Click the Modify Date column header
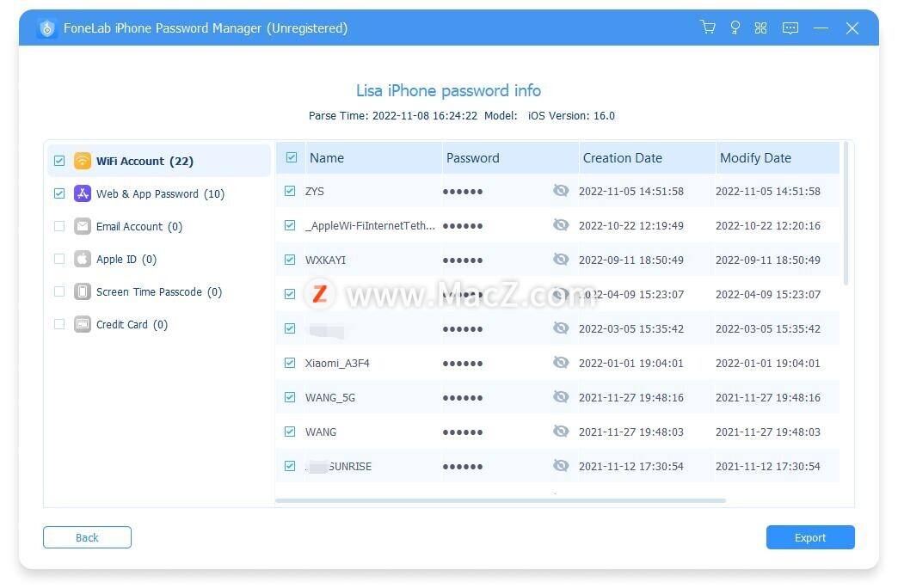Viewport: 898px width, 588px height. point(755,158)
